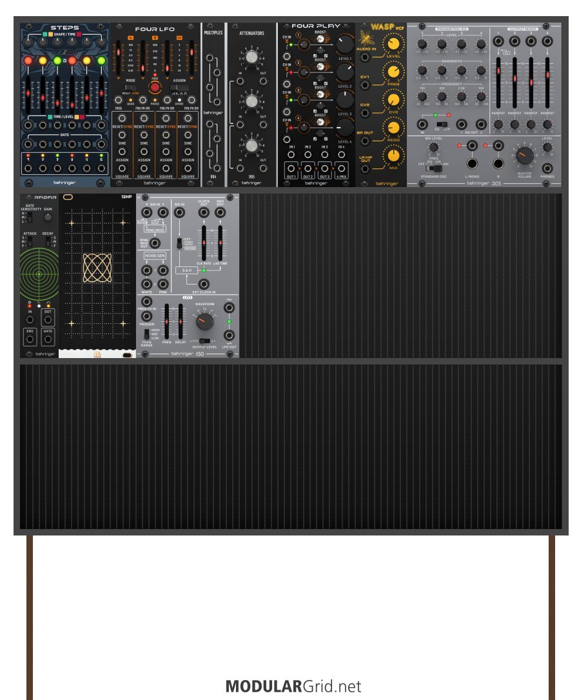Click the Four Play Level 3 knob
Image resolution: width=588 pixels, height=700 pixels.
point(344,99)
